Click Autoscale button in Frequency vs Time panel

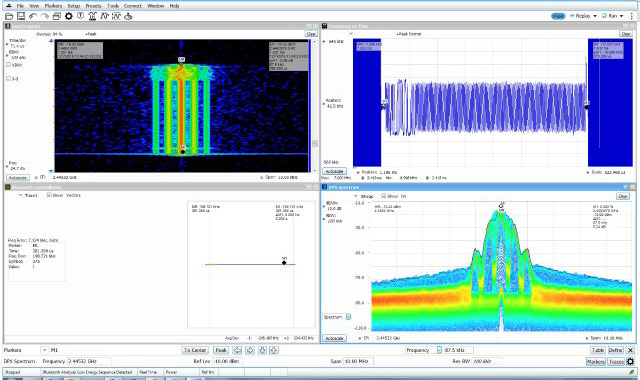click(335, 171)
